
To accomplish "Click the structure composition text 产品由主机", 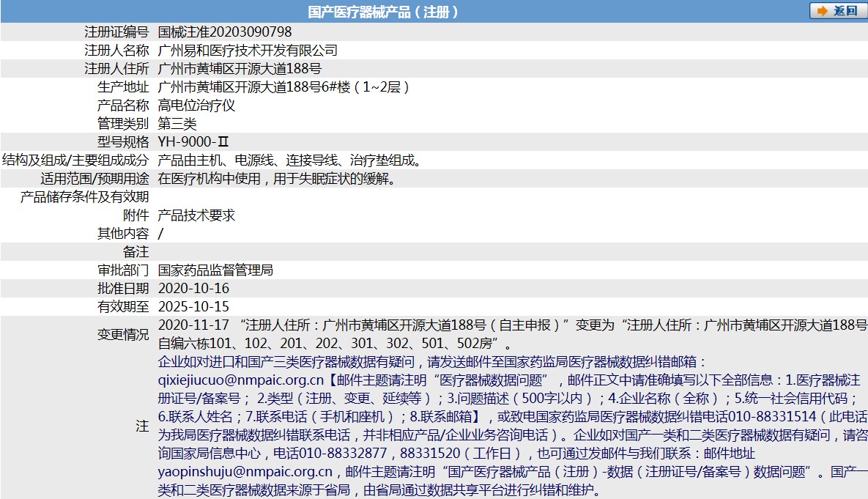I will 190,160.
